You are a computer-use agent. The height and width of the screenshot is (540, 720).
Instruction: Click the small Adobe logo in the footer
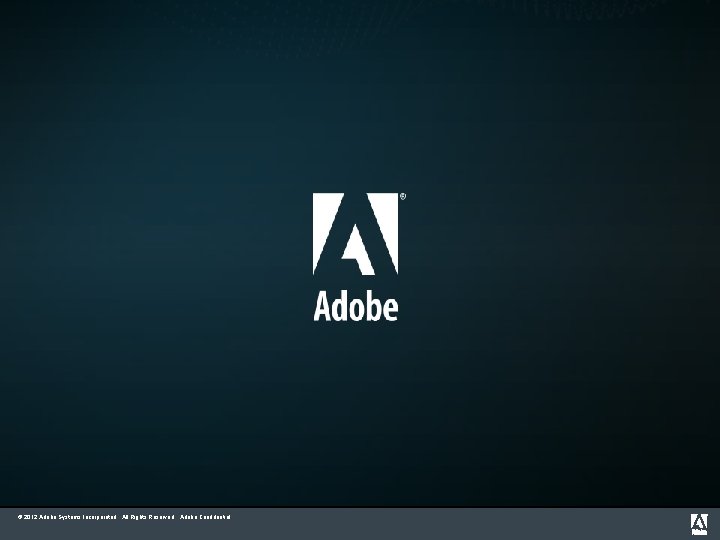(x=699, y=524)
